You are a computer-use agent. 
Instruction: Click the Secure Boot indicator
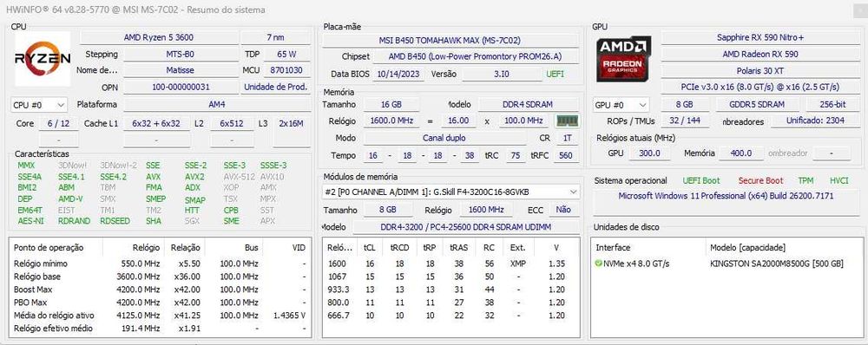pyautogui.click(x=760, y=181)
